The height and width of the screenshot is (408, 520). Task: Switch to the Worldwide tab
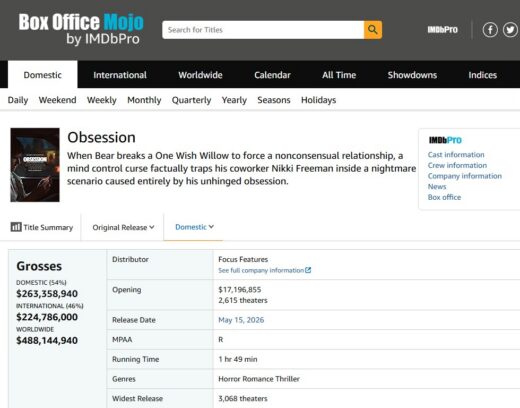coord(200,75)
